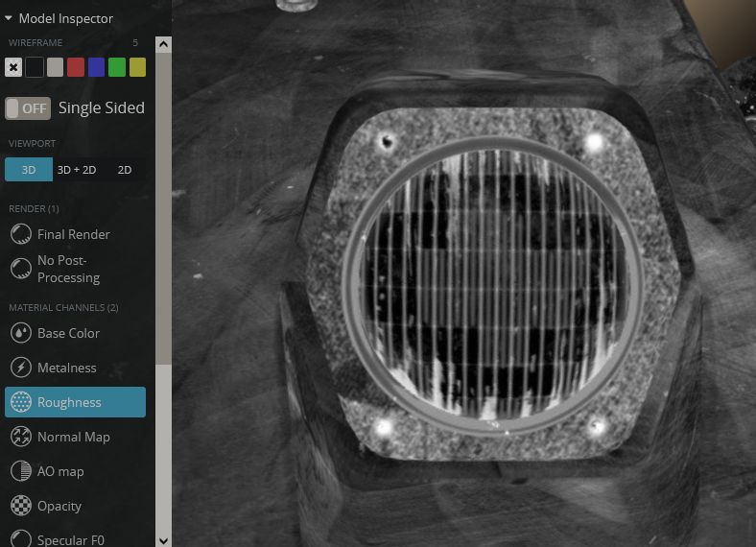Click the RENDER (1) heading

[x=34, y=208]
